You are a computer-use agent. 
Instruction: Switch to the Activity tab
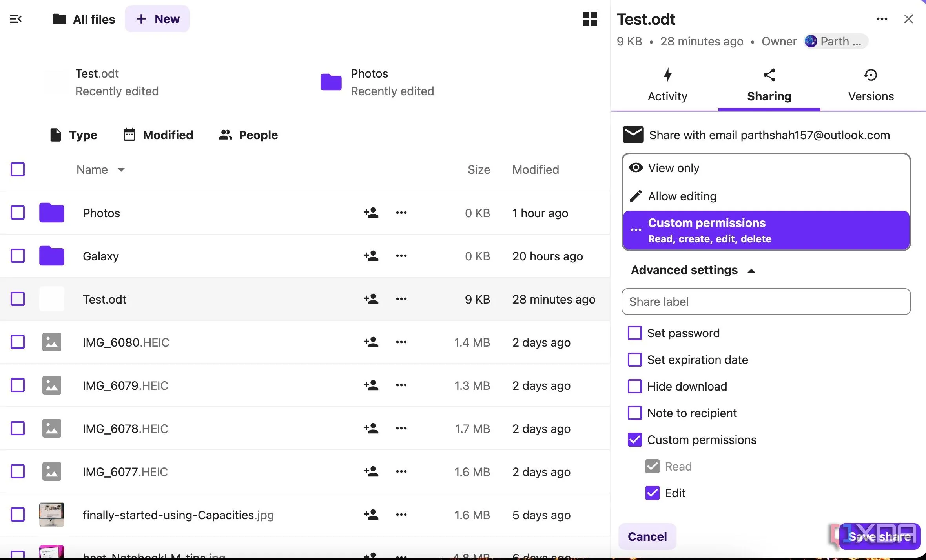pos(667,85)
